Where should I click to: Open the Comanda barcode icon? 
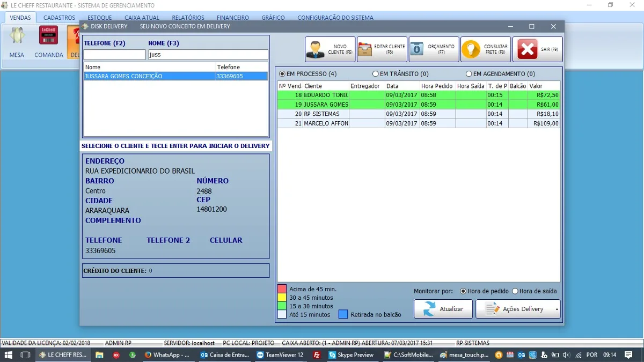(x=49, y=41)
